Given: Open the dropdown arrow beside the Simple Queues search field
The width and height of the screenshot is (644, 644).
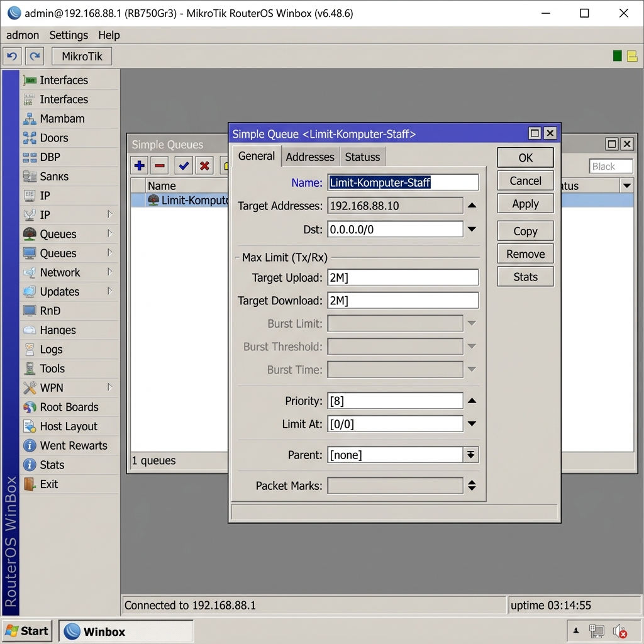Looking at the screenshot, I should 627,186.
